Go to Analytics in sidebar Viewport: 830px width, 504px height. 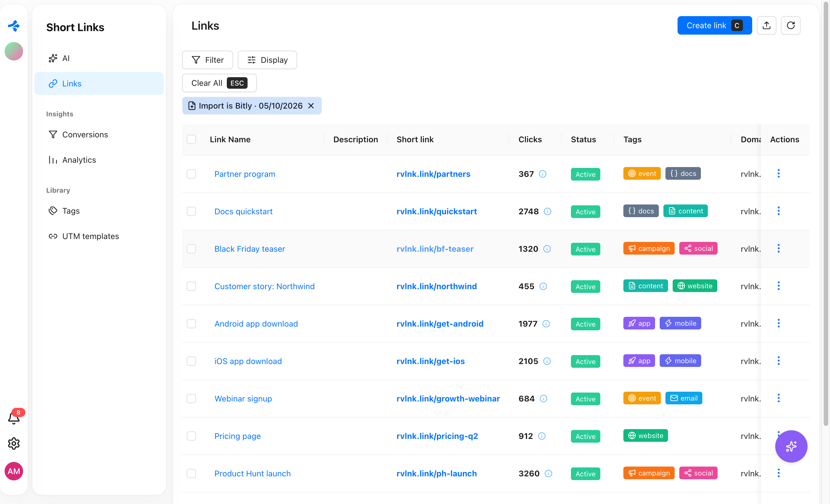[99, 160]
